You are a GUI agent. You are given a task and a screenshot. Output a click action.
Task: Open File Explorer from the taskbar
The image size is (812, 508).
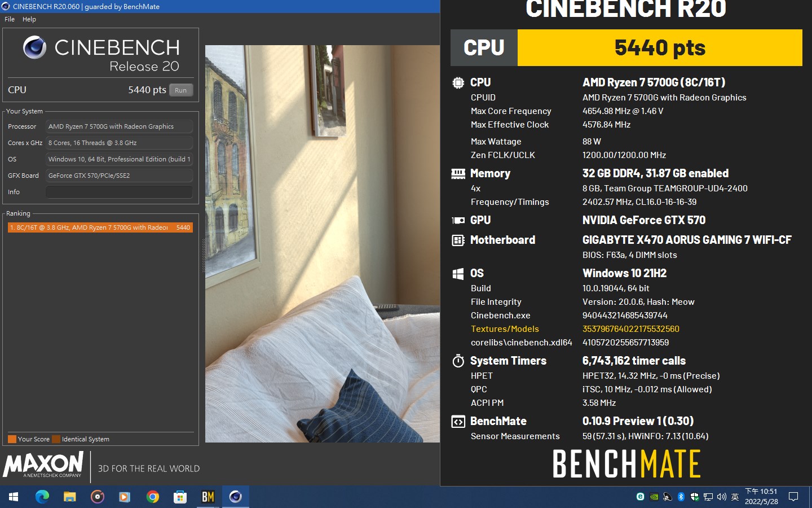(x=69, y=497)
